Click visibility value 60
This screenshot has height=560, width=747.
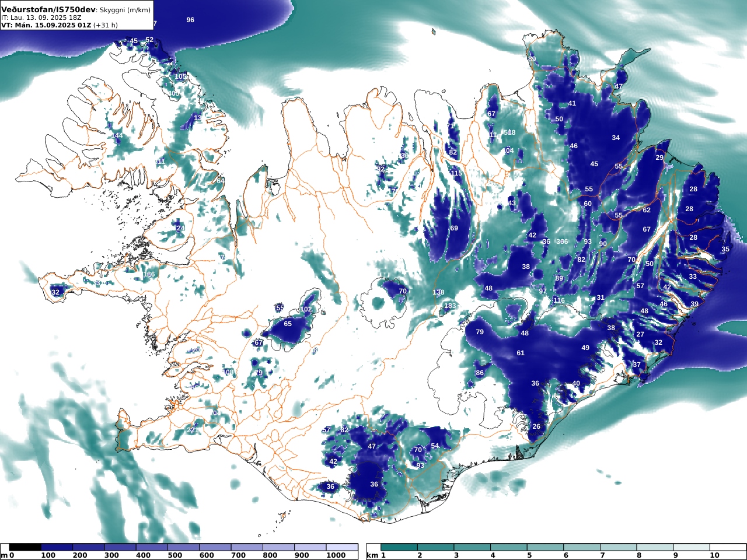coord(588,204)
